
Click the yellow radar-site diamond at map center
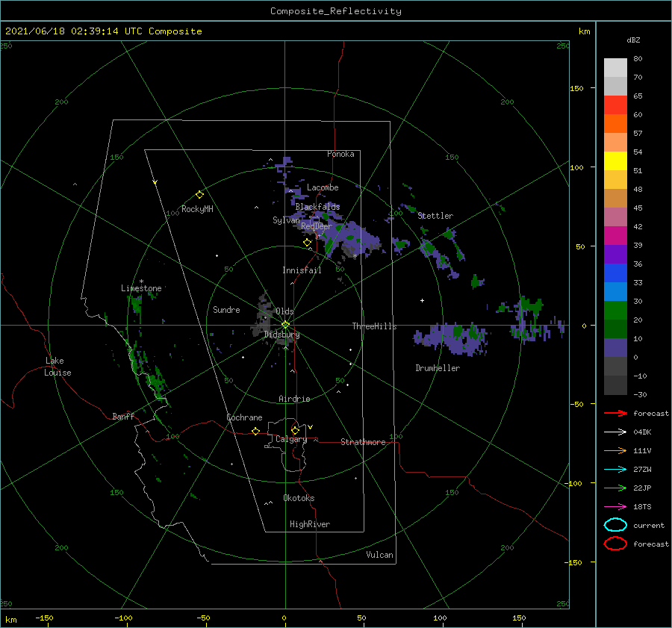(285, 325)
